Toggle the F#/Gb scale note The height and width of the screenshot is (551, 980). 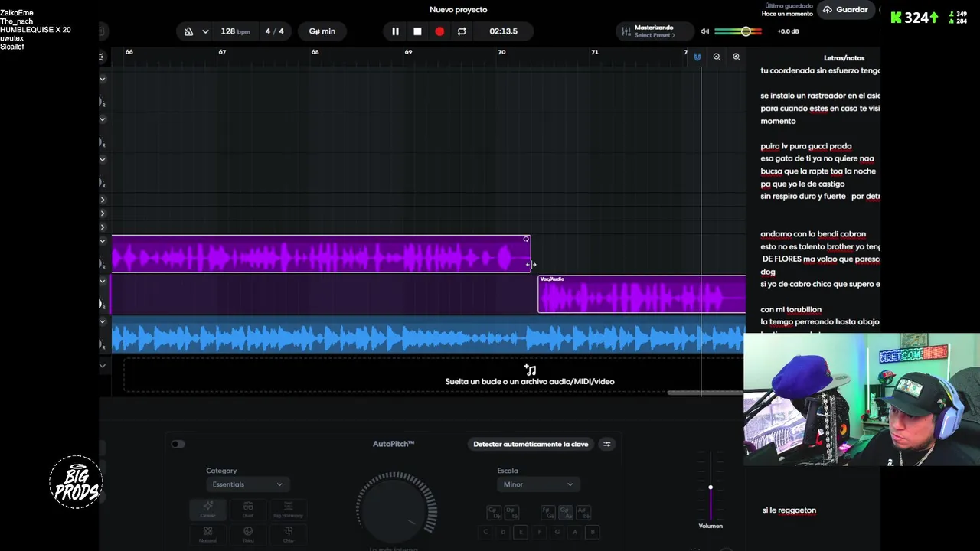(547, 513)
